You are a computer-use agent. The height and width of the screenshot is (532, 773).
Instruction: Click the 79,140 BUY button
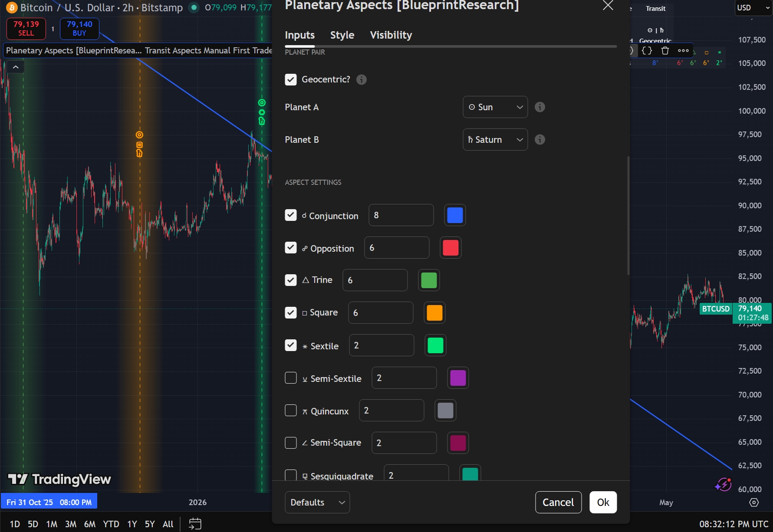(79, 29)
